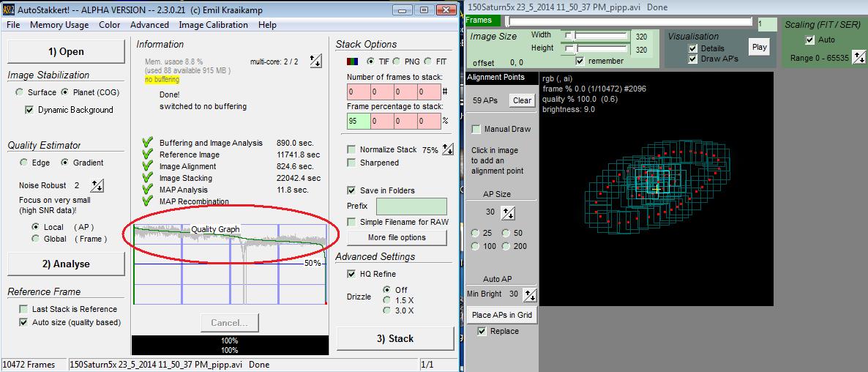Open the Image Calibration menu
868x372 pixels.
[x=213, y=25]
